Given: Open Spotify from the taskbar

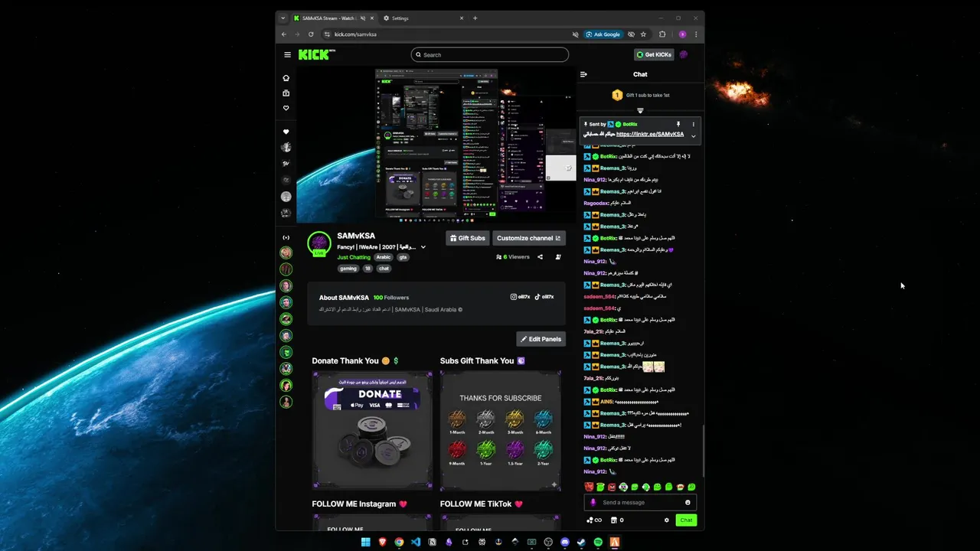Looking at the screenshot, I should (x=598, y=542).
